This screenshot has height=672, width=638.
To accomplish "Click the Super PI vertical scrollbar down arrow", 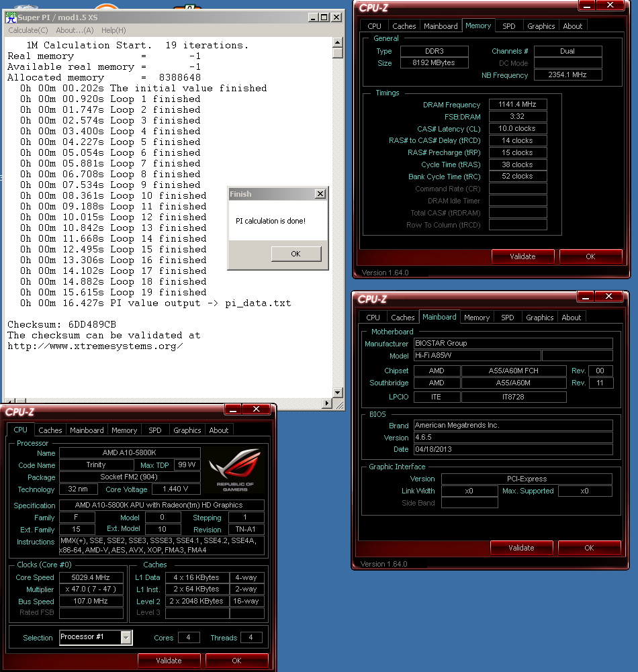I will pyautogui.click(x=338, y=393).
